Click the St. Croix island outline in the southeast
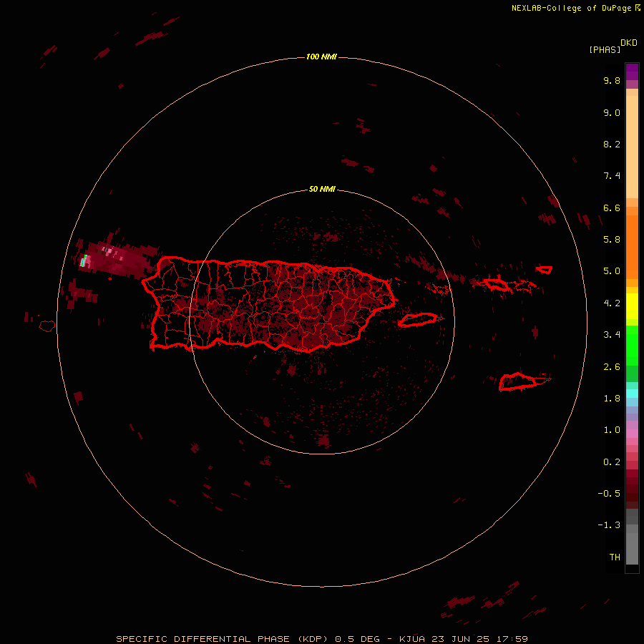Viewport: 644px width, 644px height. (517, 381)
